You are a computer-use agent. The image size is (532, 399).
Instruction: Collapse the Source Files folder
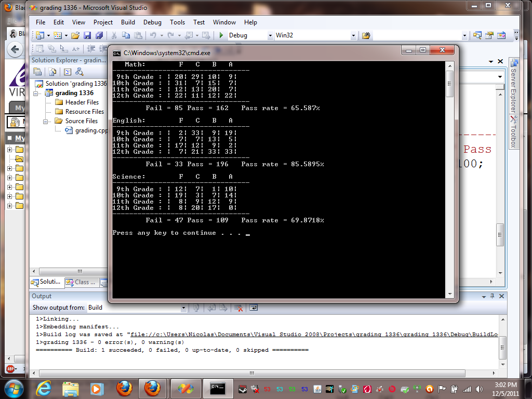(x=45, y=121)
